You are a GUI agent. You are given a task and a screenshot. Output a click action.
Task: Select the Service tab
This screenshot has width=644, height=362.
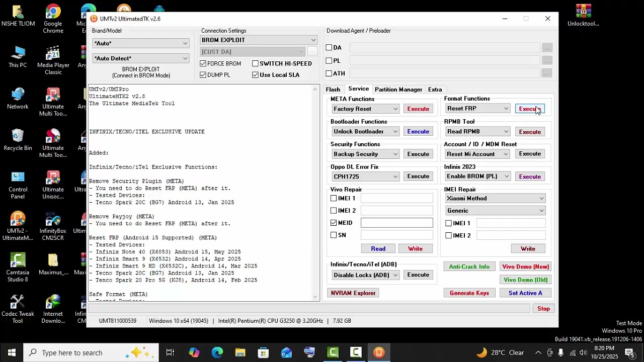[359, 89]
